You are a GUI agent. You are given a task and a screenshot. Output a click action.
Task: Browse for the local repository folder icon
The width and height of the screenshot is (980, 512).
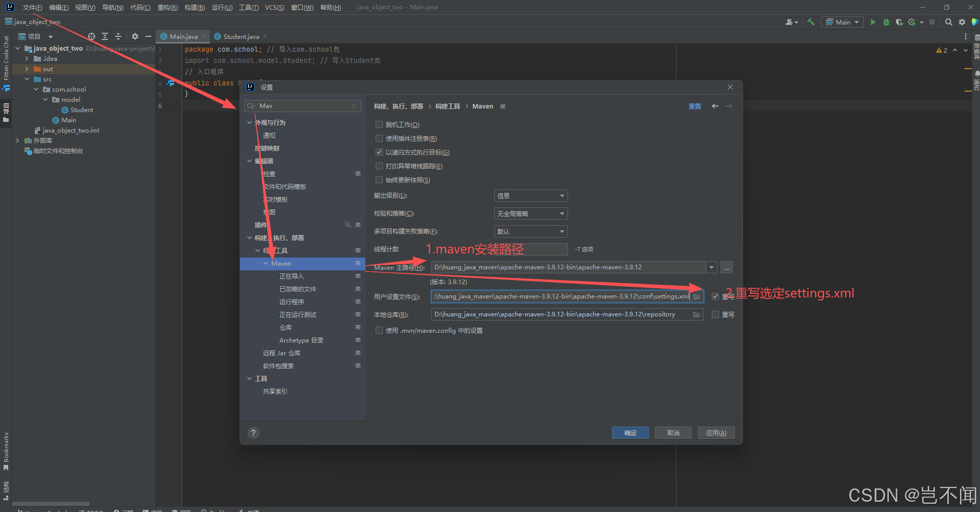click(x=696, y=314)
